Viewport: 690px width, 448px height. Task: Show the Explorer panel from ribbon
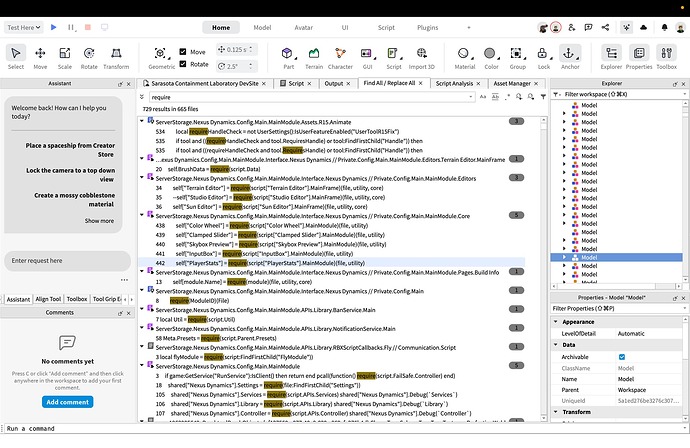tap(611, 57)
